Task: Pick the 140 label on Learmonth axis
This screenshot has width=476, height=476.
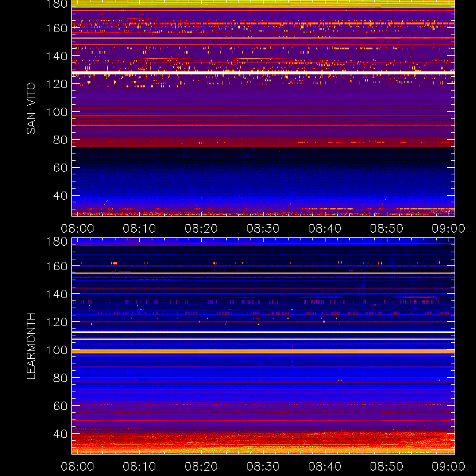Action: (x=57, y=294)
